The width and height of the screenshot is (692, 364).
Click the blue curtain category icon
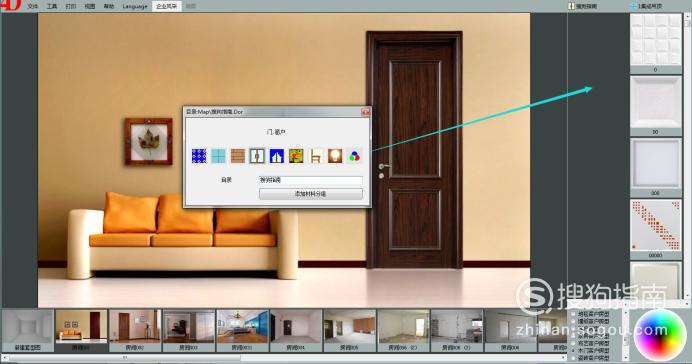coord(277,156)
